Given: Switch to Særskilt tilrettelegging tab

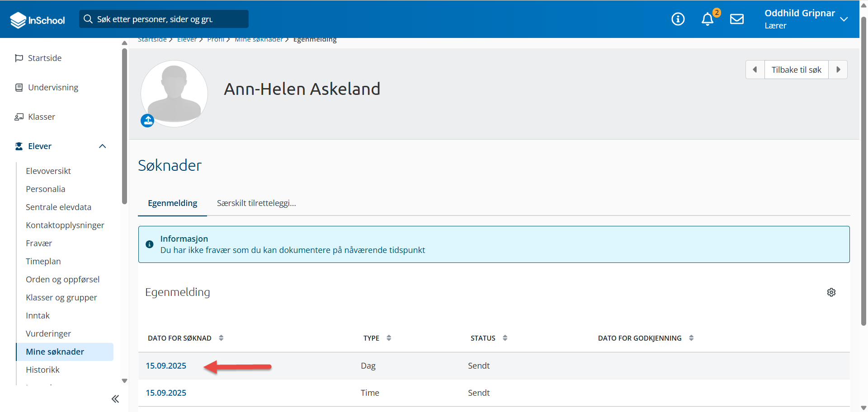Looking at the screenshot, I should coord(256,203).
